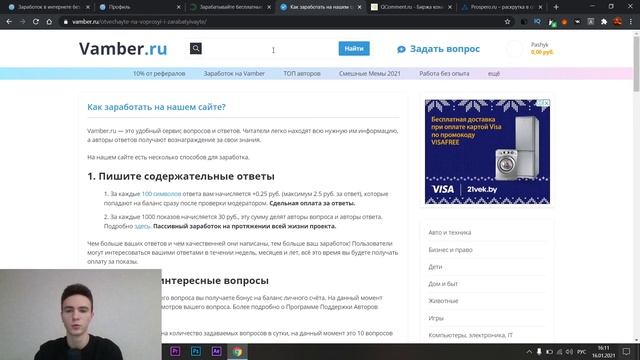Open the Бизнес и право category

450,249
